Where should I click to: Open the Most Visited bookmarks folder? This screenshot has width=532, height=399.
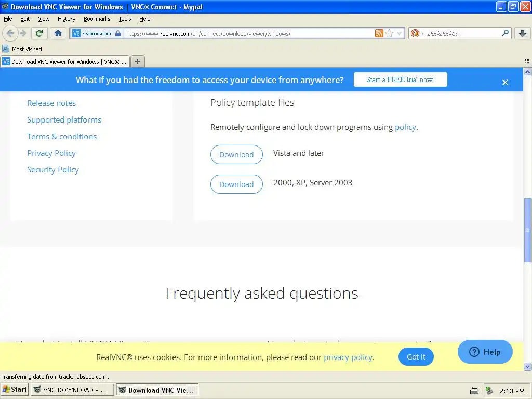tap(22, 49)
